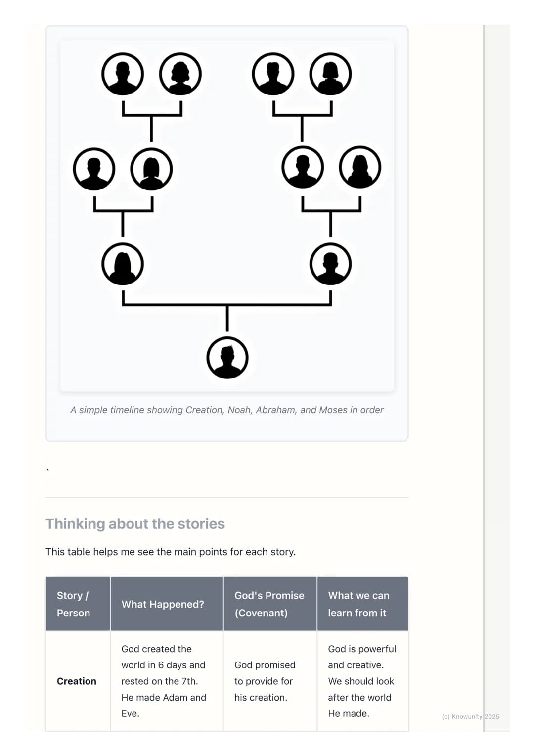The height and width of the screenshot is (756, 534).
Task: Click the family tree diagram image
Action: tap(227, 216)
